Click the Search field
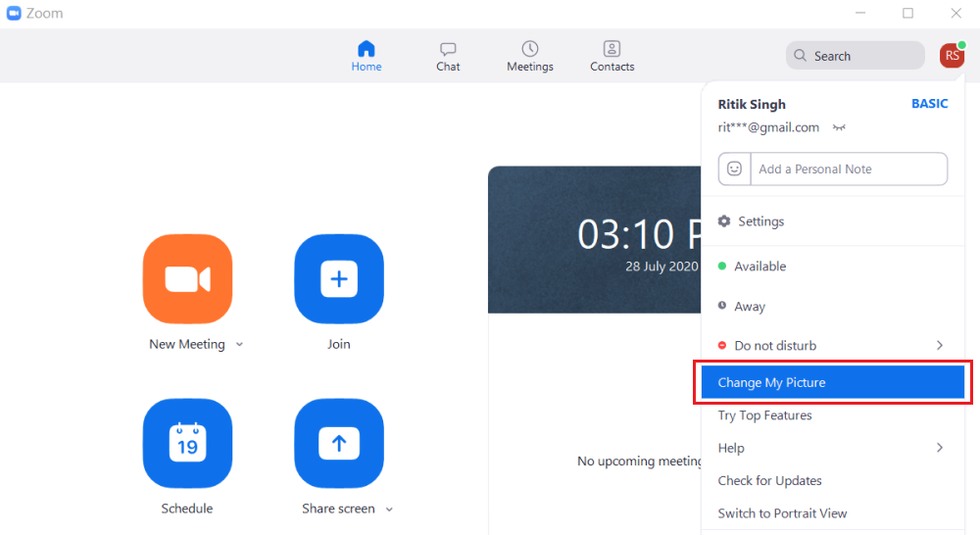The height and width of the screenshot is (535, 980). [x=855, y=56]
